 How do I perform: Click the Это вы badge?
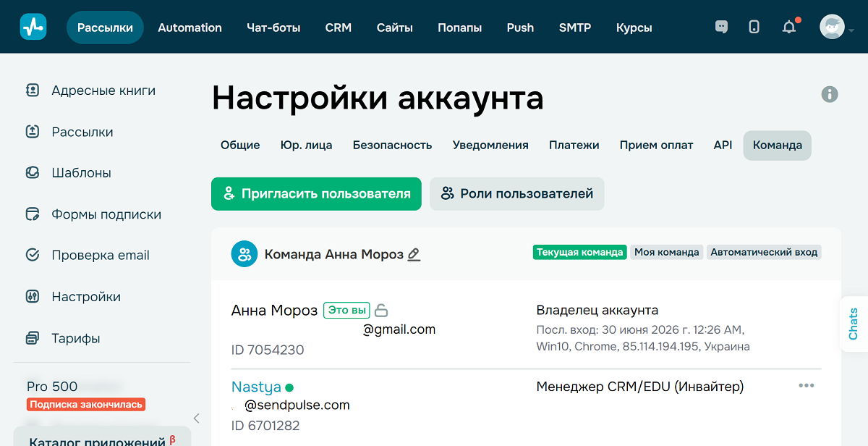346,310
